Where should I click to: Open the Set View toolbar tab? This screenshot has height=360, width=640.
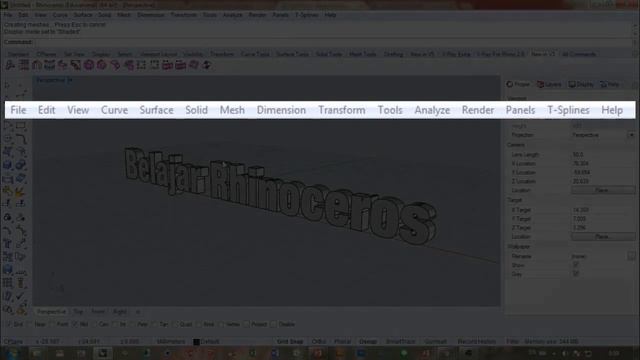coord(74,54)
